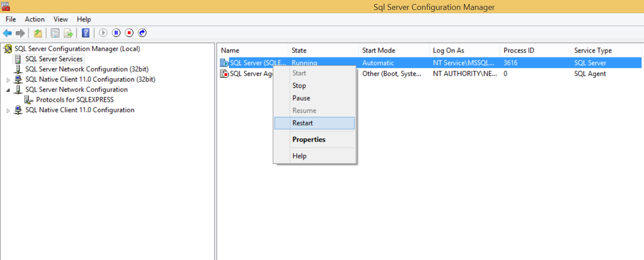Click the Up one level folder icon
This screenshot has width=644, height=260.
click(38, 33)
